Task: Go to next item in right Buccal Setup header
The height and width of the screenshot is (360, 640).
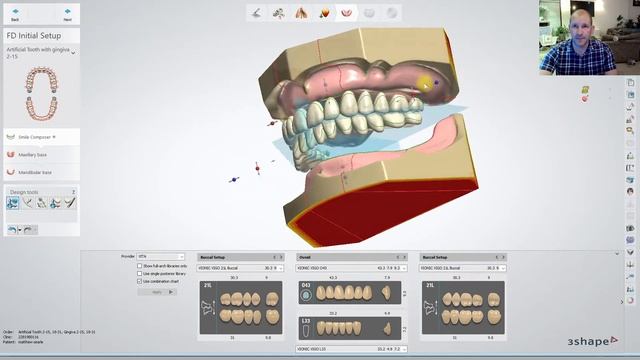Action: click(503, 257)
